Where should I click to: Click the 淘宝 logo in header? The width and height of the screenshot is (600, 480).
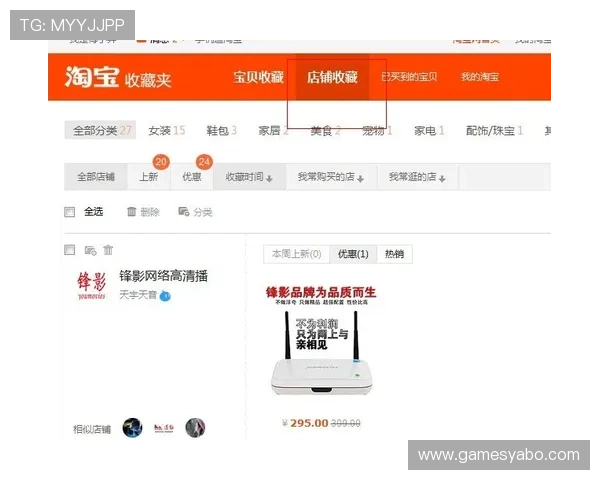92,77
